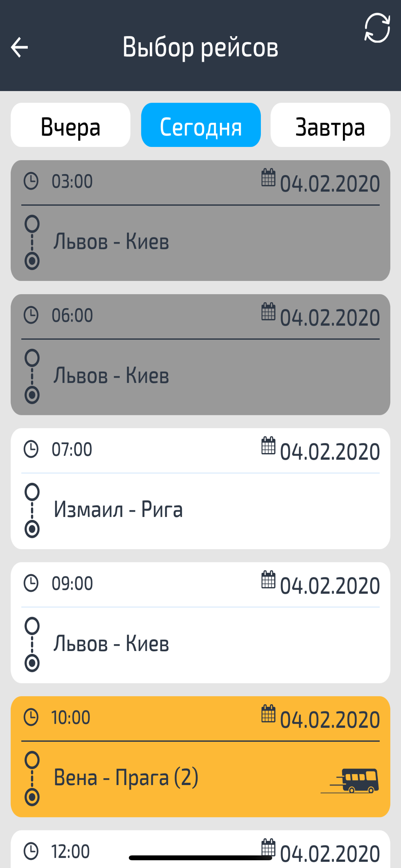Switch to the Вчера tab
The image size is (401, 868).
pyautogui.click(x=70, y=125)
